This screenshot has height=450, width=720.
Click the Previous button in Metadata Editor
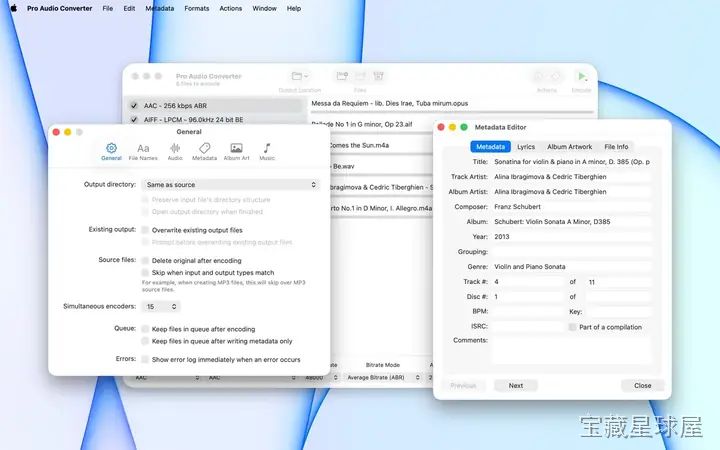click(463, 386)
